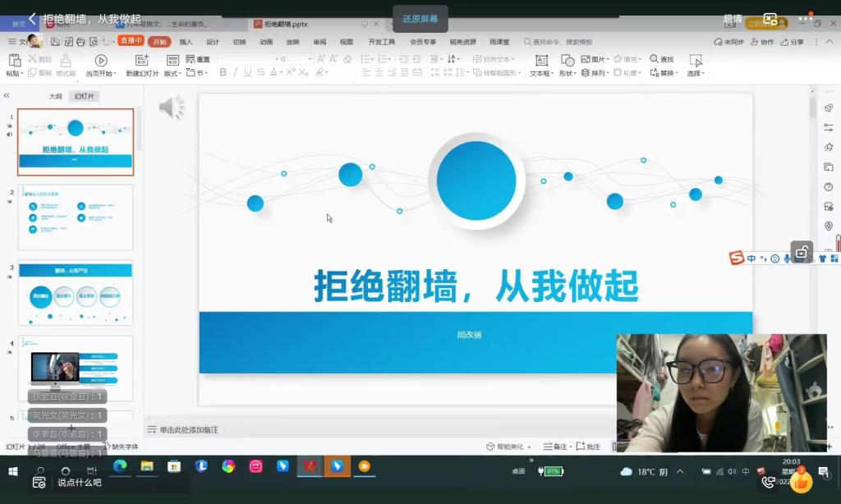Switch to the Transitions (切换) tab
The height and width of the screenshot is (504, 841).
pos(239,42)
